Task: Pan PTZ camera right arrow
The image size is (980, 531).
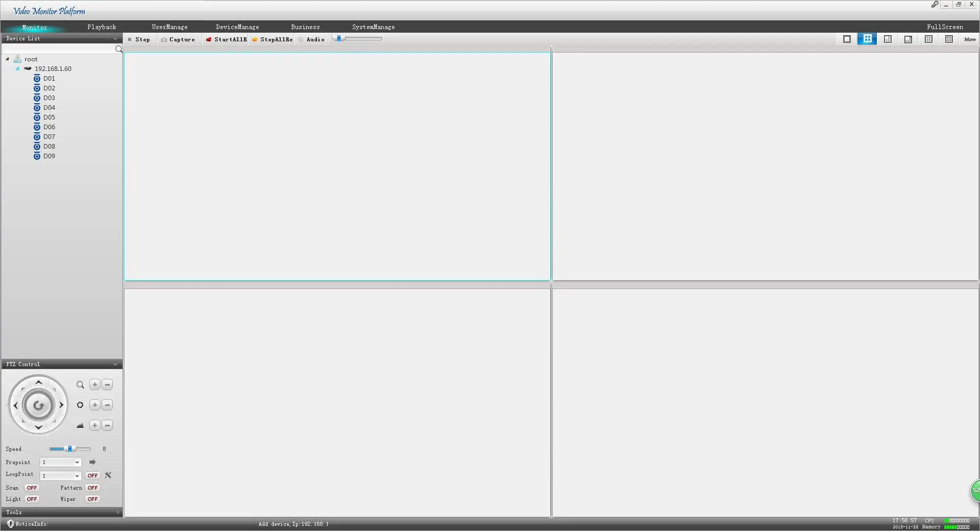Action: pyautogui.click(x=61, y=405)
